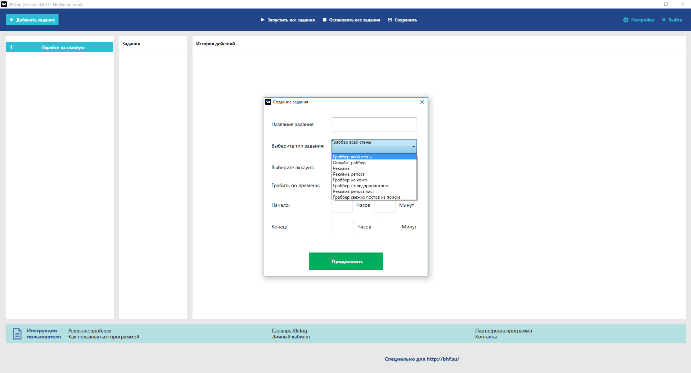
Task: Select first highlighted option in task type list
Action: point(374,157)
